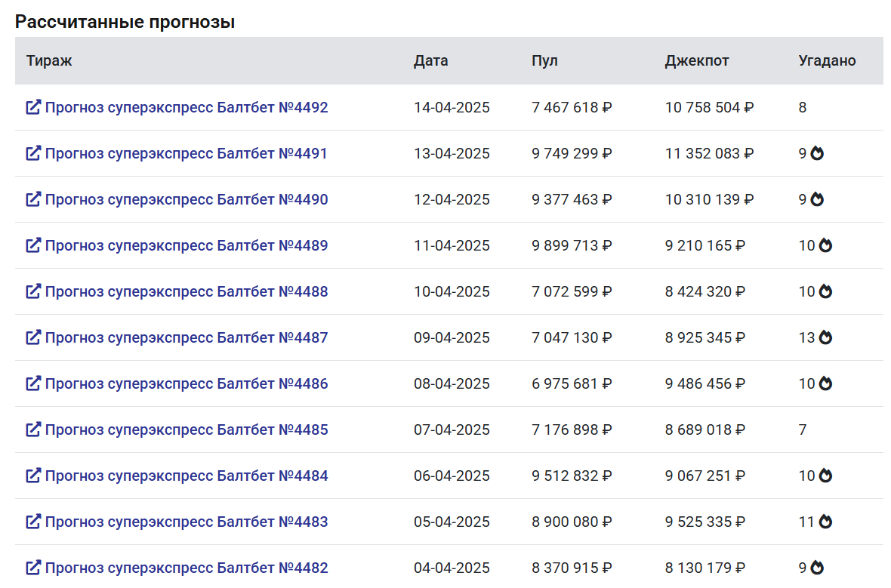Viewport: 891px width, 588px height.
Task: Open Прогноз суперэкспресс Балтбет №4491 link
Action: point(187,153)
